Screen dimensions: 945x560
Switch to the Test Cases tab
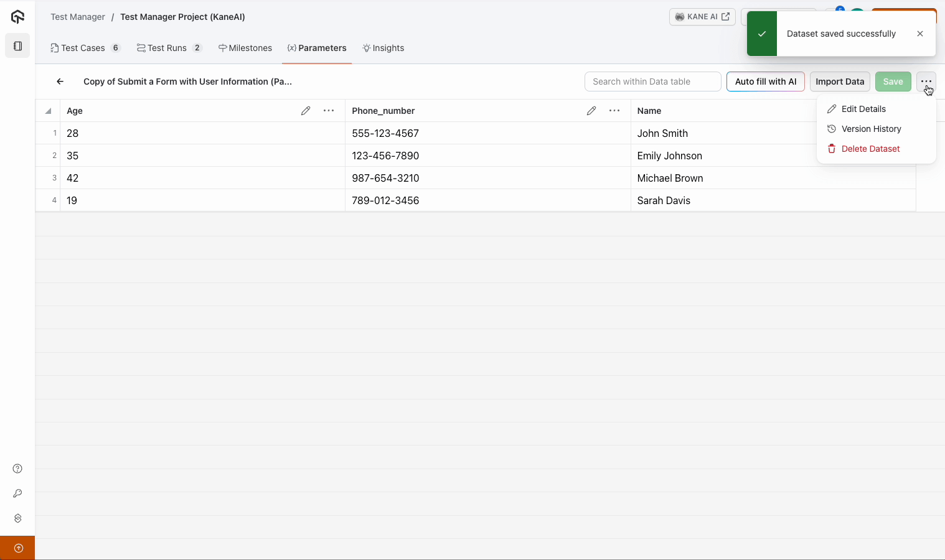[83, 48]
